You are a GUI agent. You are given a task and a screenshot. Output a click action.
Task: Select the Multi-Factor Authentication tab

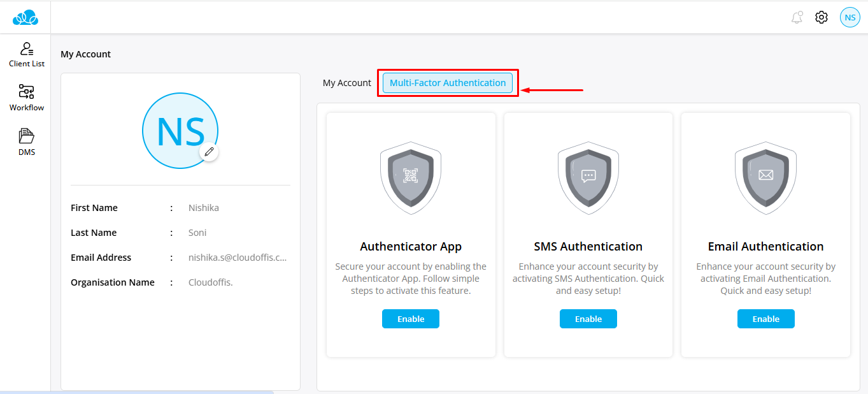tap(448, 83)
